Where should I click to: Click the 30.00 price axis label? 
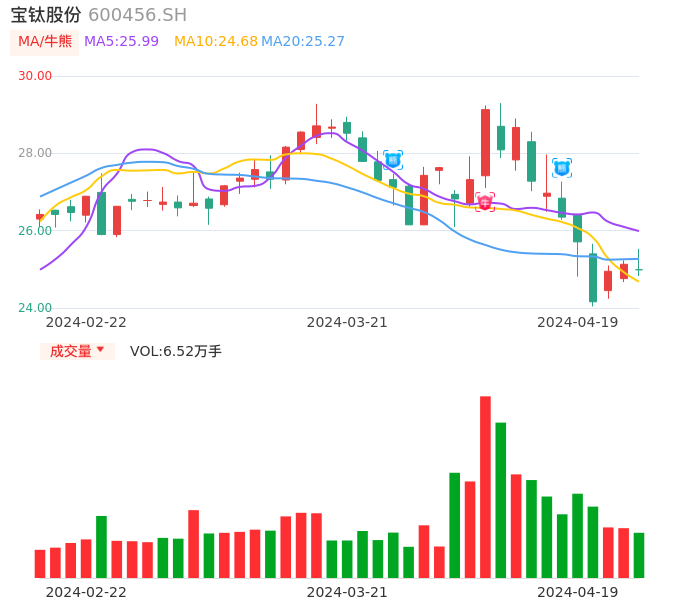(x=35, y=76)
